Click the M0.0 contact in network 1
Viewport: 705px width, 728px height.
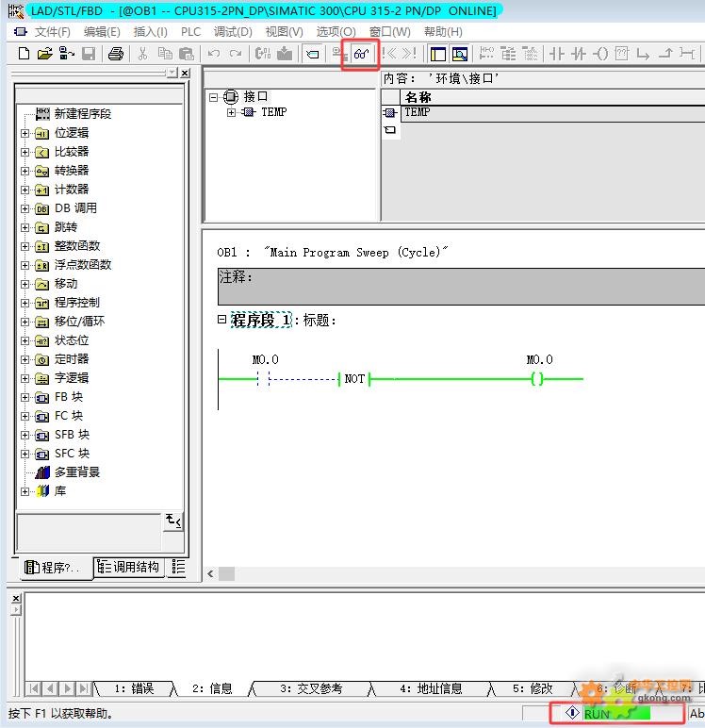tap(264, 379)
